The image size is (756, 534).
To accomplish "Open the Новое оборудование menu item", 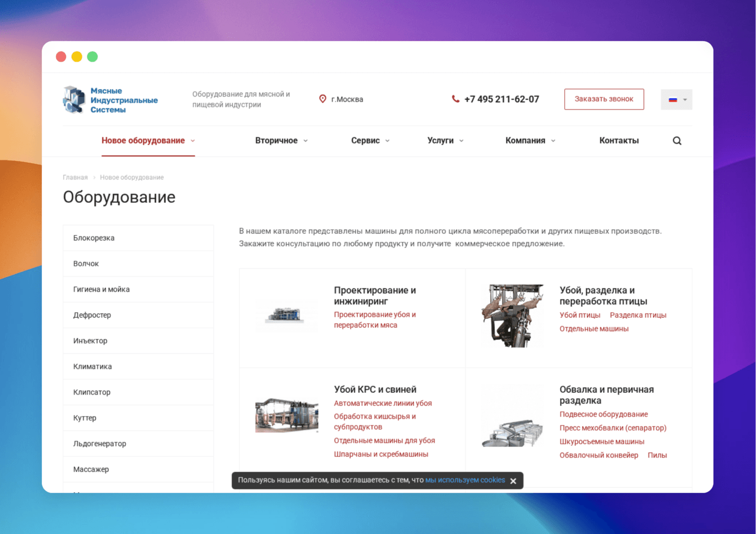I will (x=143, y=141).
